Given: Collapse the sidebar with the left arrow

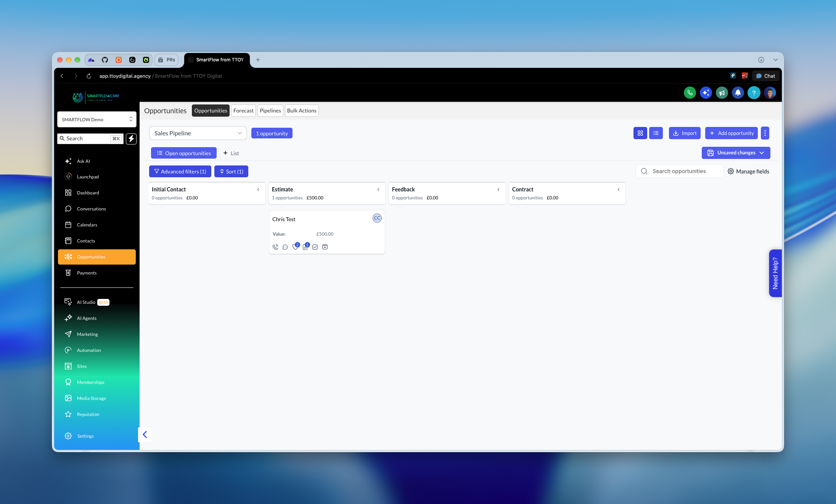Looking at the screenshot, I should [x=145, y=435].
